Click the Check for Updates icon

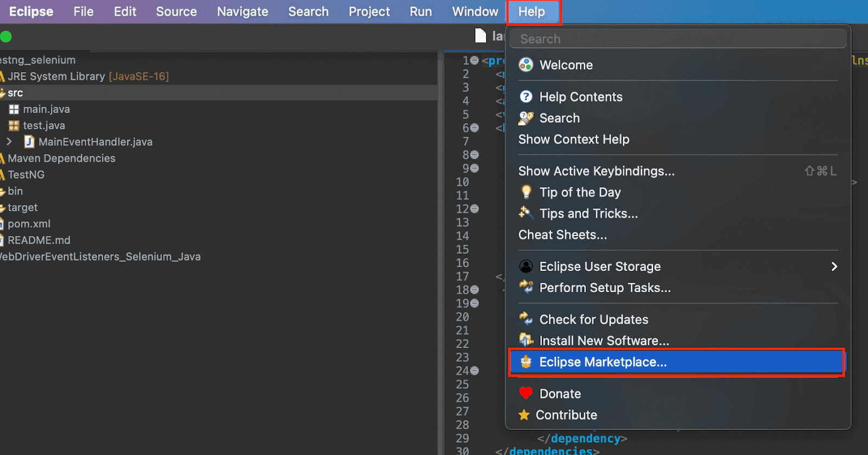[526, 319]
